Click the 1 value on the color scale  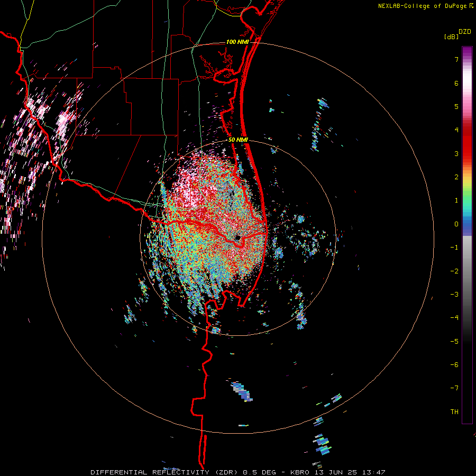coord(456,200)
